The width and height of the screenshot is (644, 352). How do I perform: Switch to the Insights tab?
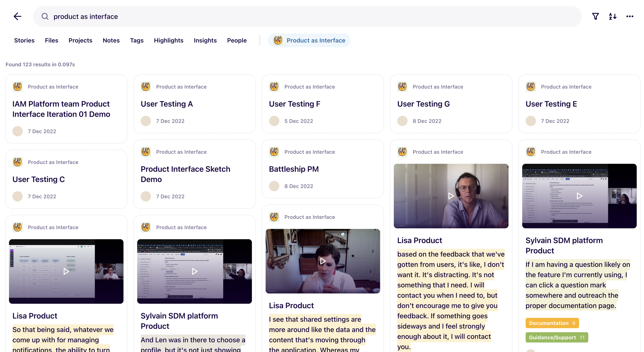(x=205, y=40)
